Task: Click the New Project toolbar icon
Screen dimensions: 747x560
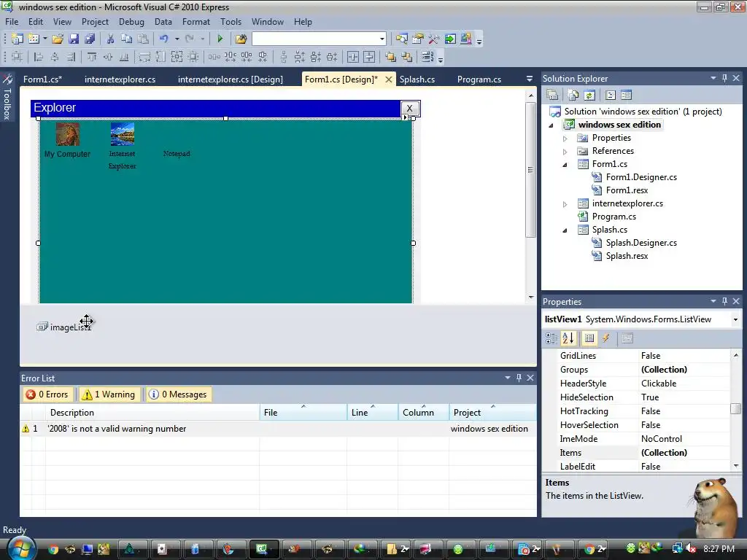Action: click(x=18, y=39)
